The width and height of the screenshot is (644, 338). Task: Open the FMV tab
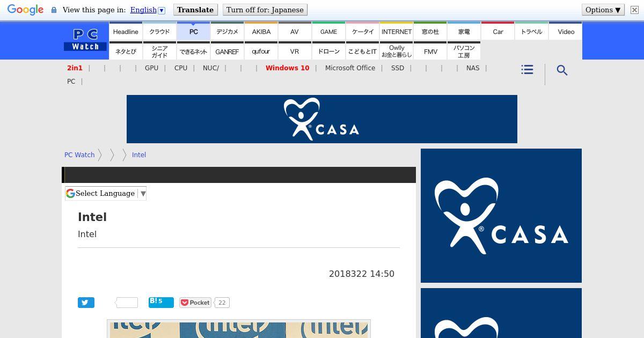(430, 52)
